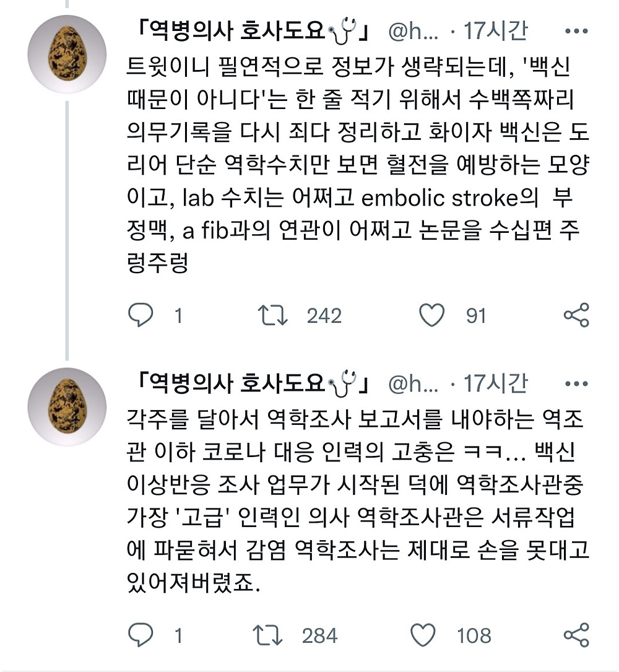The image size is (619, 672).
Task: Like the first tweet with 91 likes
Action: click(x=431, y=316)
